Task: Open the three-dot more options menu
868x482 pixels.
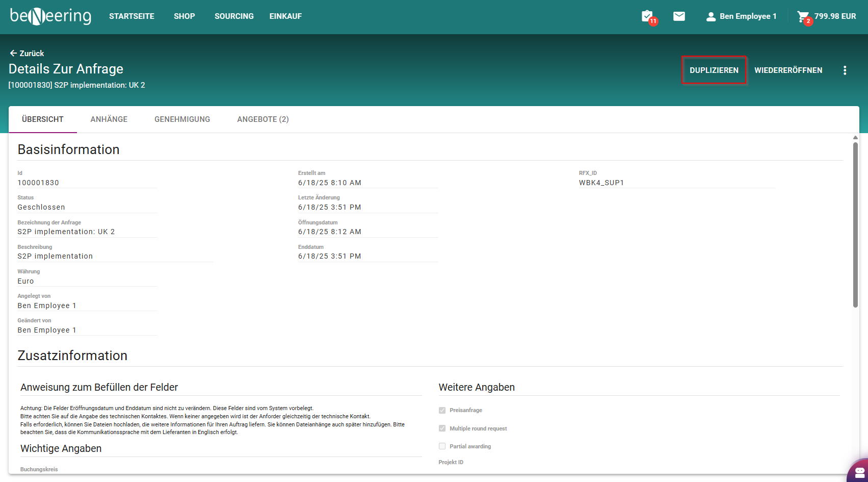Action: 845,70
